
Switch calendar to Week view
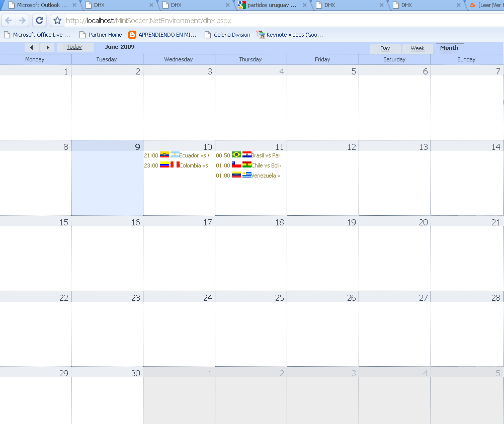(x=417, y=49)
